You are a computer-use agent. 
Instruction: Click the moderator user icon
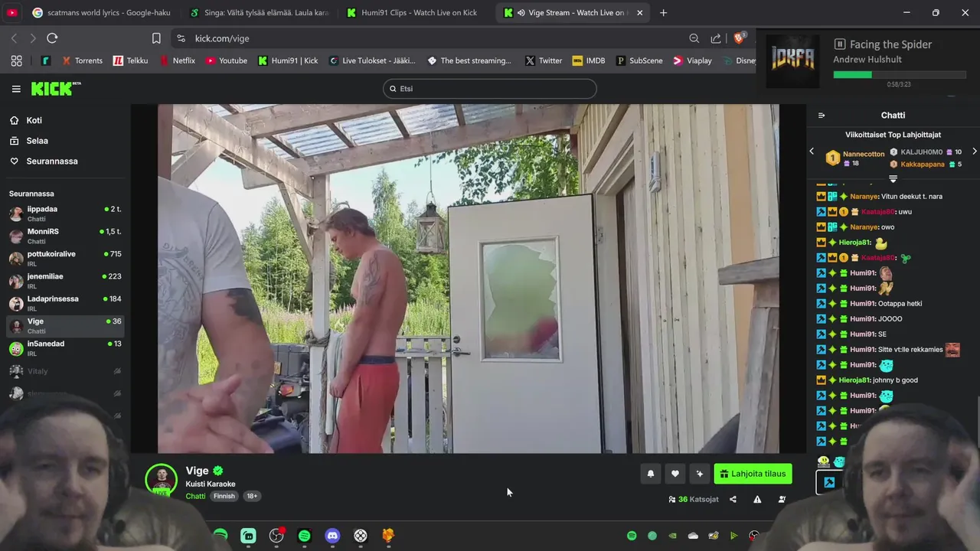click(782, 499)
